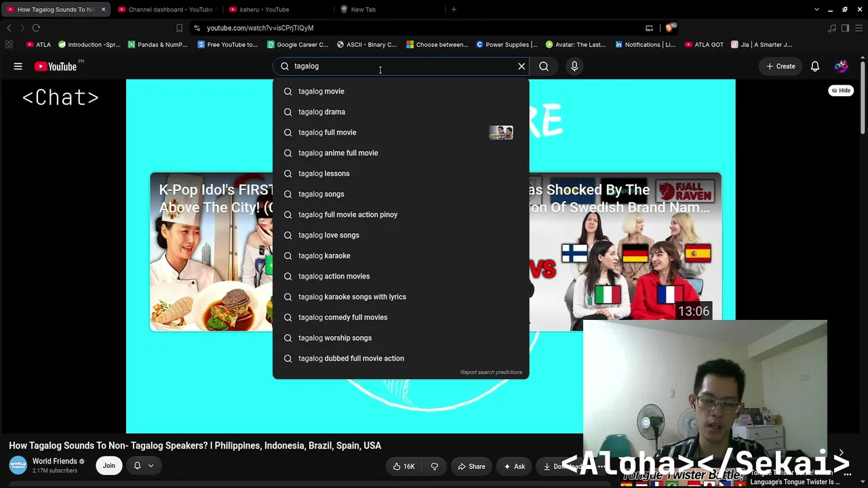
Task: Choose suggestion 'tagalog anime full movie'
Action: (x=401, y=153)
